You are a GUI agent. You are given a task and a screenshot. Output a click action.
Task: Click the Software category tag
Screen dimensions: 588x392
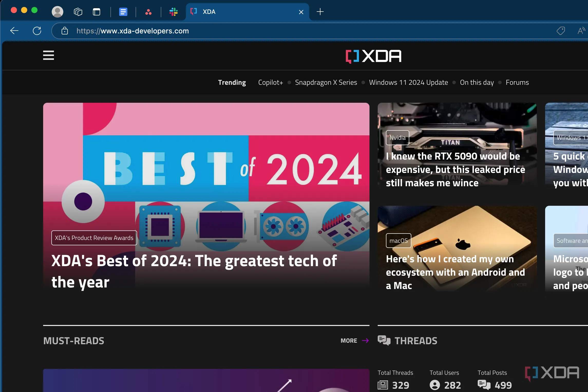571,241
